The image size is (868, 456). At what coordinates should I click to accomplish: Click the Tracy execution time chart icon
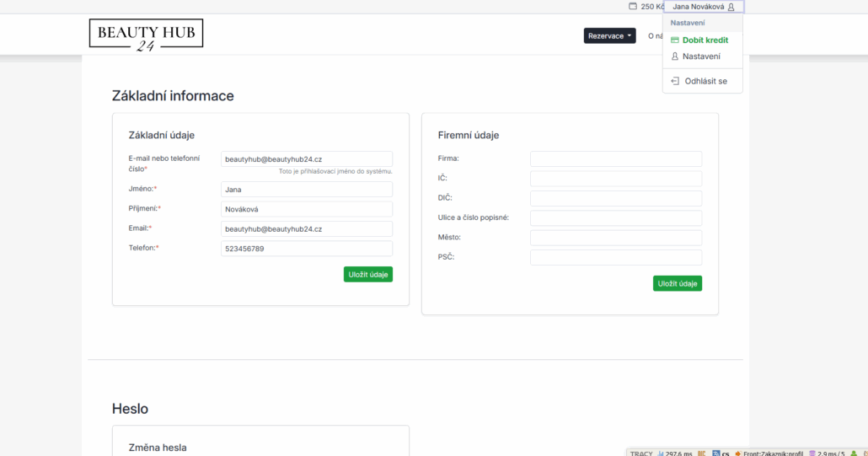pyautogui.click(x=662, y=453)
